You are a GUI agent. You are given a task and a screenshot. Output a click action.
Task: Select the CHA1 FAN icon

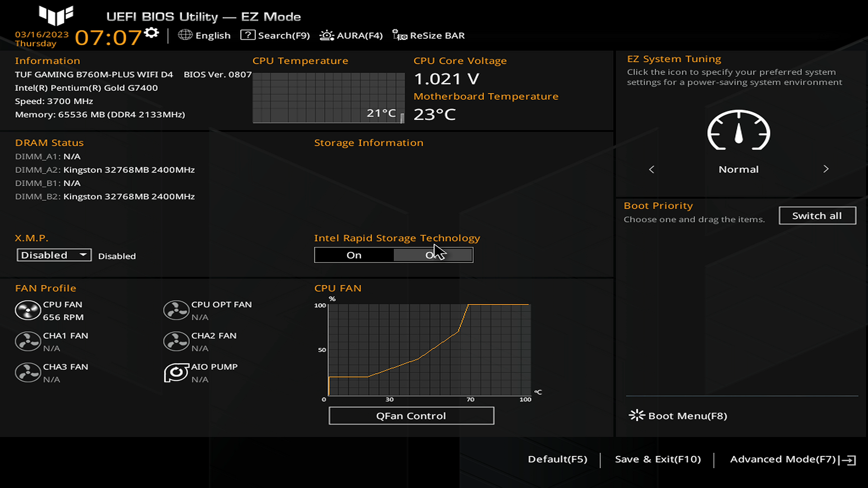pyautogui.click(x=28, y=342)
